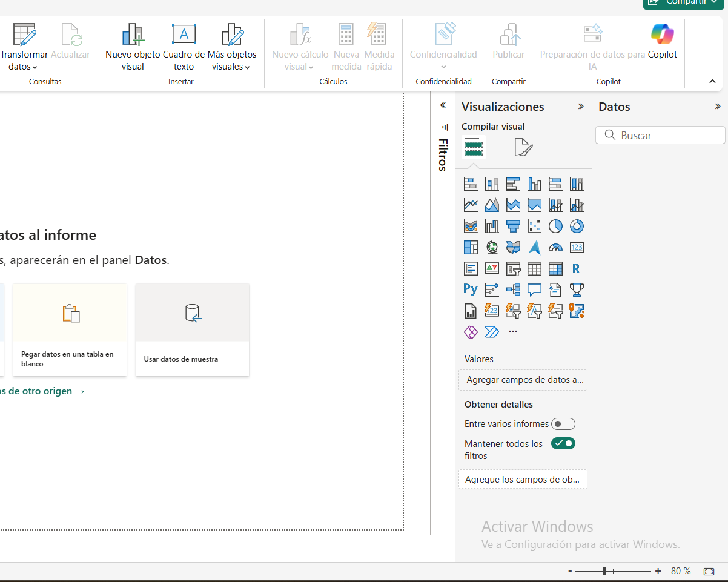Expand the Más objetos visuales dropdown
Image resolution: width=728 pixels, height=582 pixels.
(x=231, y=61)
